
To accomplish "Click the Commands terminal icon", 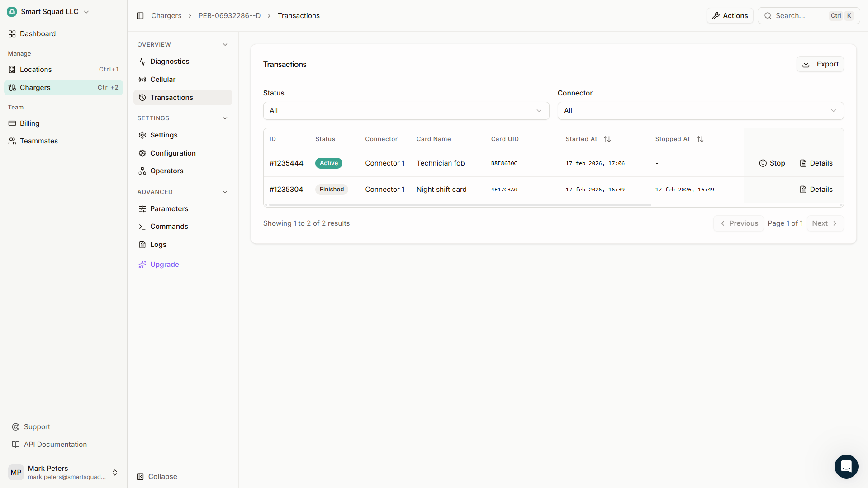I will pos(142,226).
